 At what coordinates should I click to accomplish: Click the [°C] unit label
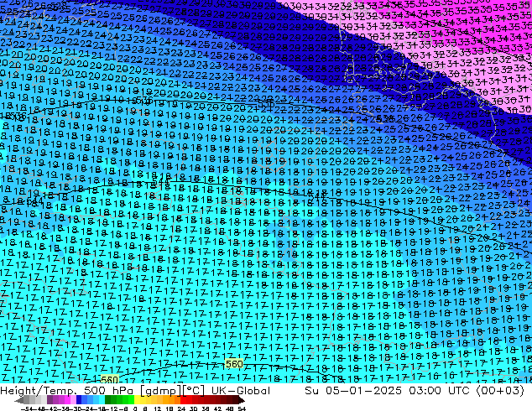coord(194,391)
